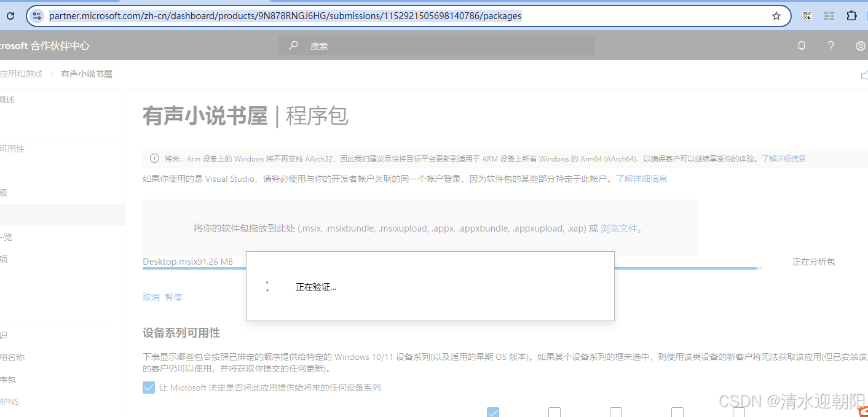The height and width of the screenshot is (417, 868).
Task: Open Partner Center notifications bell
Action: (x=802, y=45)
